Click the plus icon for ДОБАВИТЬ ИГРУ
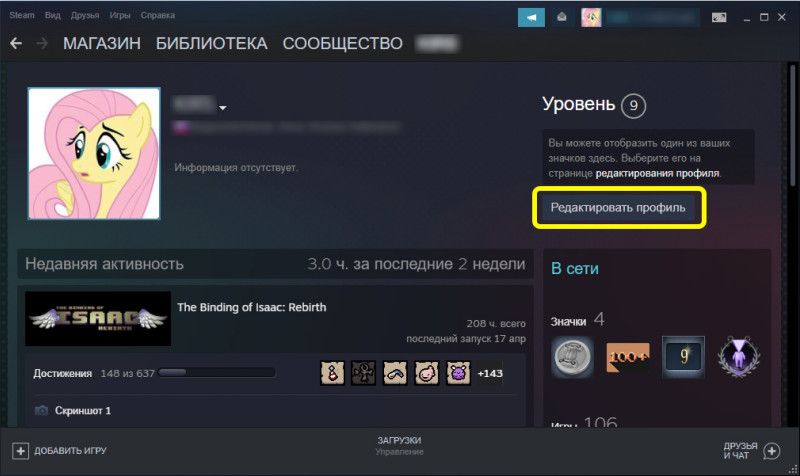The height and width of the screenshot is (476, 800). [20, 451]
